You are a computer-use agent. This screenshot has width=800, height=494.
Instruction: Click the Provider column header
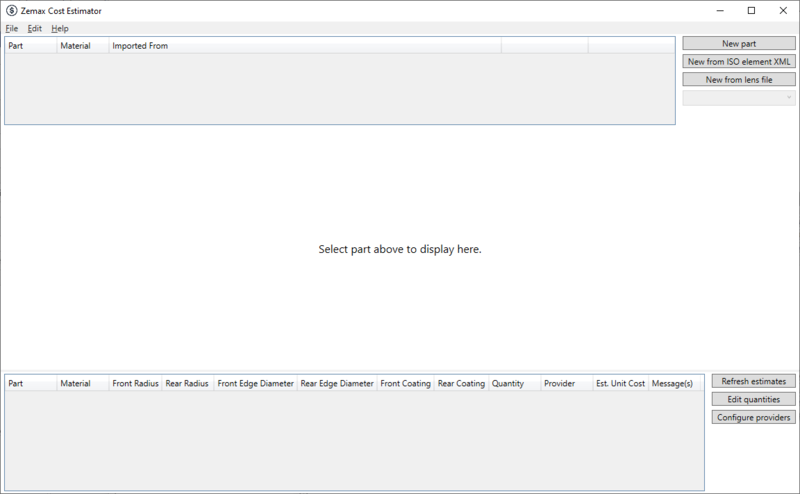[566, 383]
